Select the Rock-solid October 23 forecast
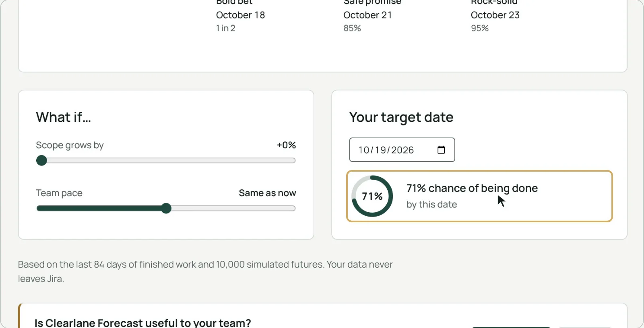 495,15
